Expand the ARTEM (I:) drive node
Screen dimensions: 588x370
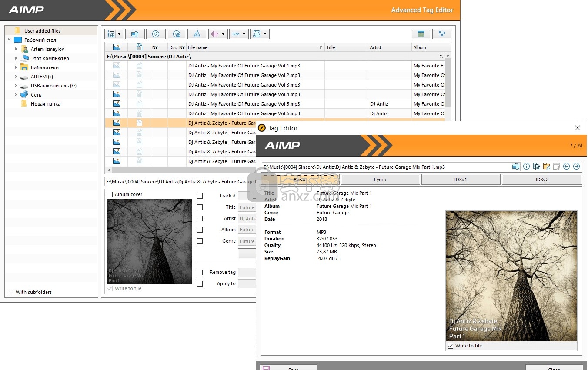point(16,76)
